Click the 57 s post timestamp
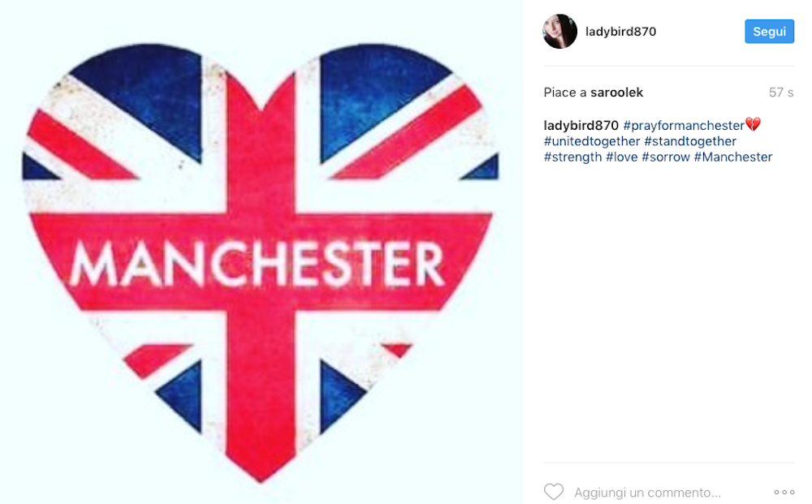This screenshot has height=504, width=812. [x=781, y=92]
